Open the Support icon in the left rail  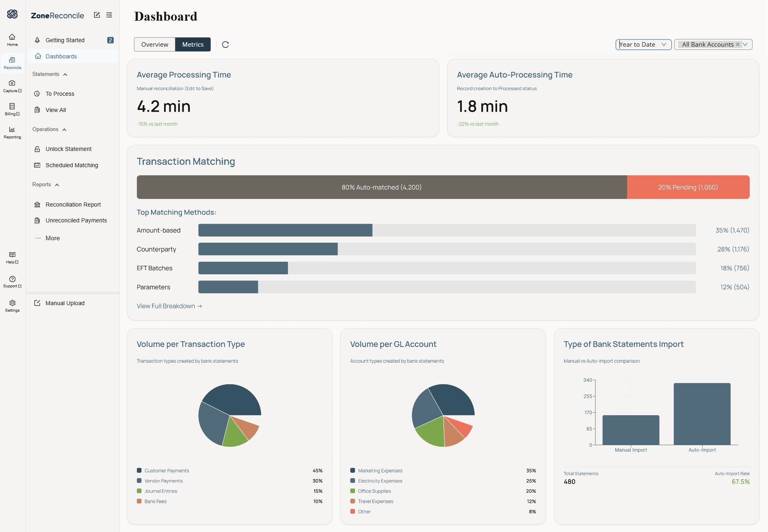[12, 282]
